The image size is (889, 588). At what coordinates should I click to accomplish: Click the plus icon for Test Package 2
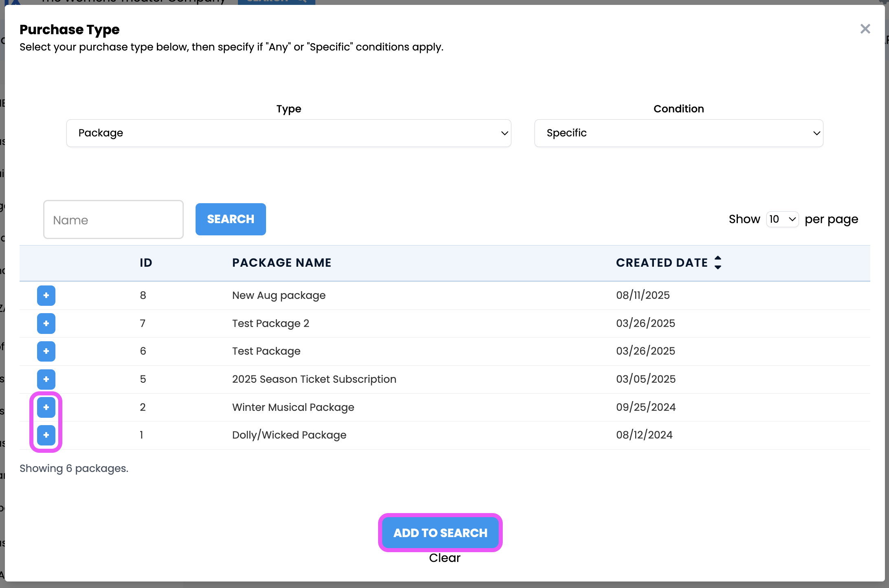(46, 323)
